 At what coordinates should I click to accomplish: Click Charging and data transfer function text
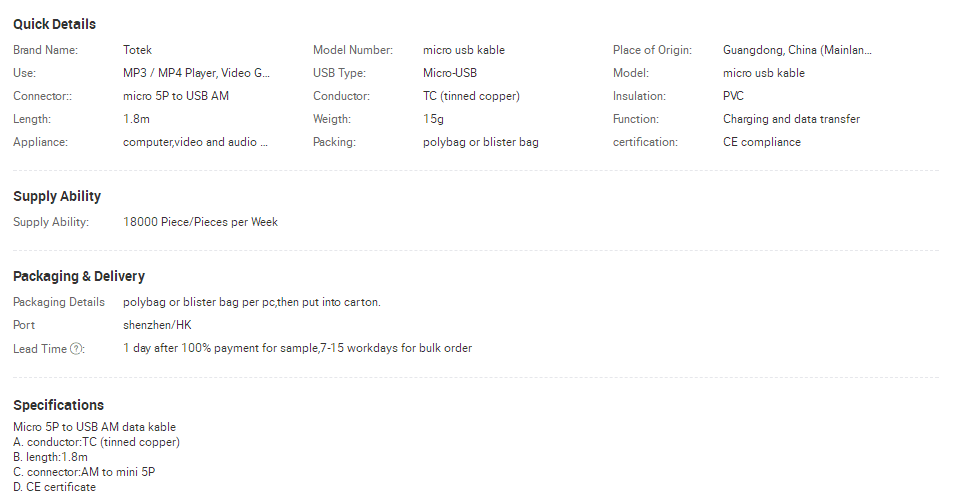pos(791,119)
